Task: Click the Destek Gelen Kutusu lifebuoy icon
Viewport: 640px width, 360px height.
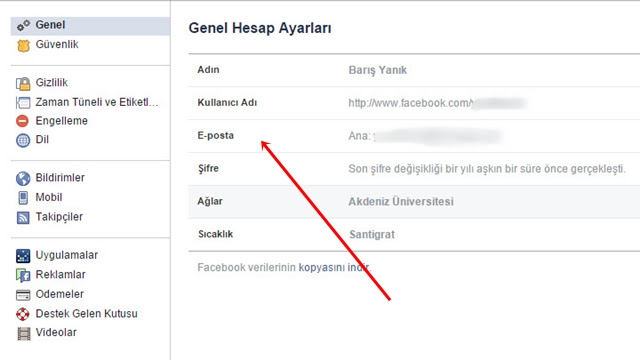Action: tap(23, 314)
